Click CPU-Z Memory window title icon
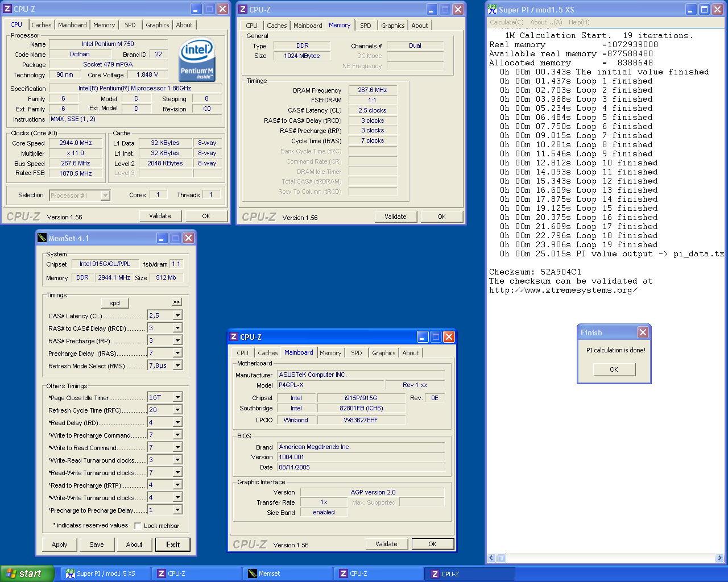Screen dimensions: 728x582 (x=243, y=10)
